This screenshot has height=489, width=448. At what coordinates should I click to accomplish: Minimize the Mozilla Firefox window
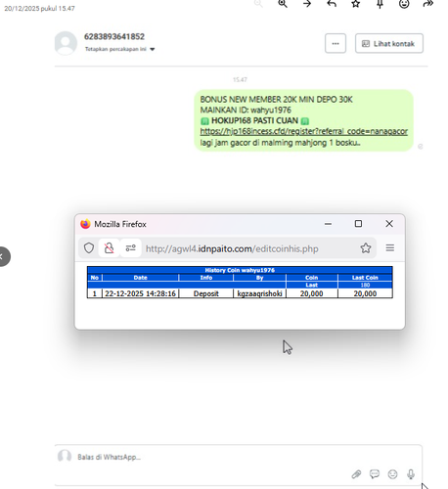pyautogui.click(x=328, y=224)
